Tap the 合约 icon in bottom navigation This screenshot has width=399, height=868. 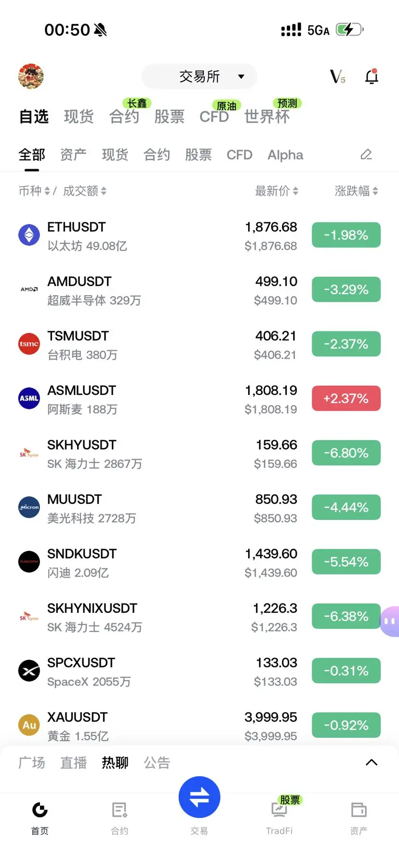tap(120, 810)
